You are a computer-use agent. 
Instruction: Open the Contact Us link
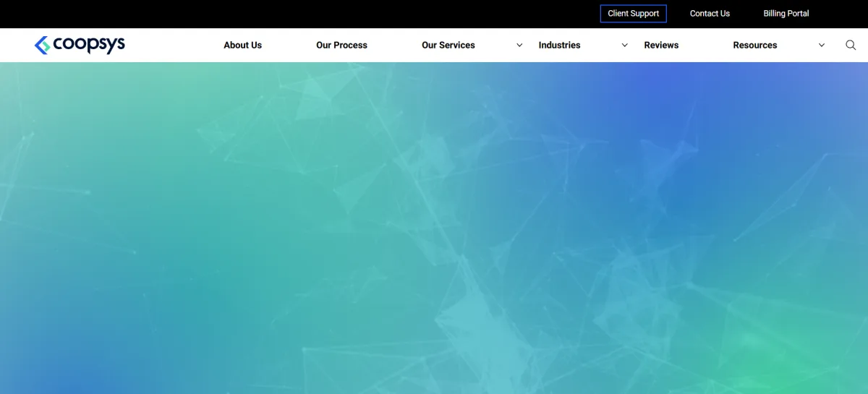pyautogui.click(x=710, y=14)
